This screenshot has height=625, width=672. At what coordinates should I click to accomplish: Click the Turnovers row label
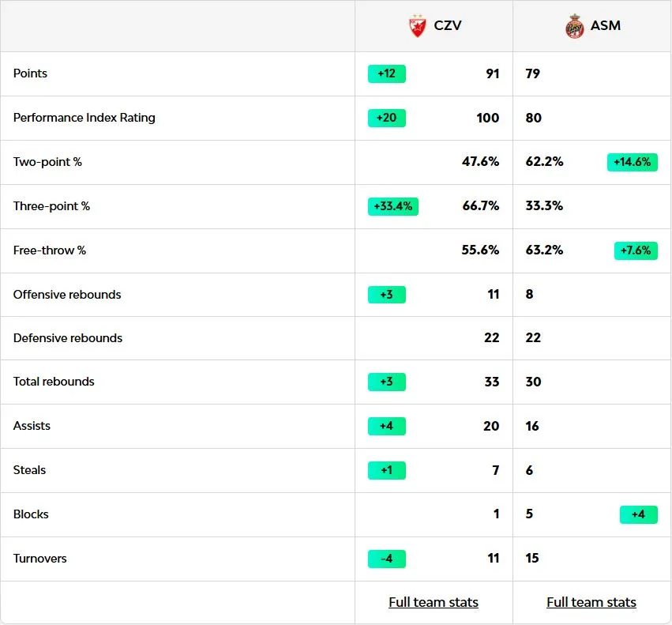point(39,559)
